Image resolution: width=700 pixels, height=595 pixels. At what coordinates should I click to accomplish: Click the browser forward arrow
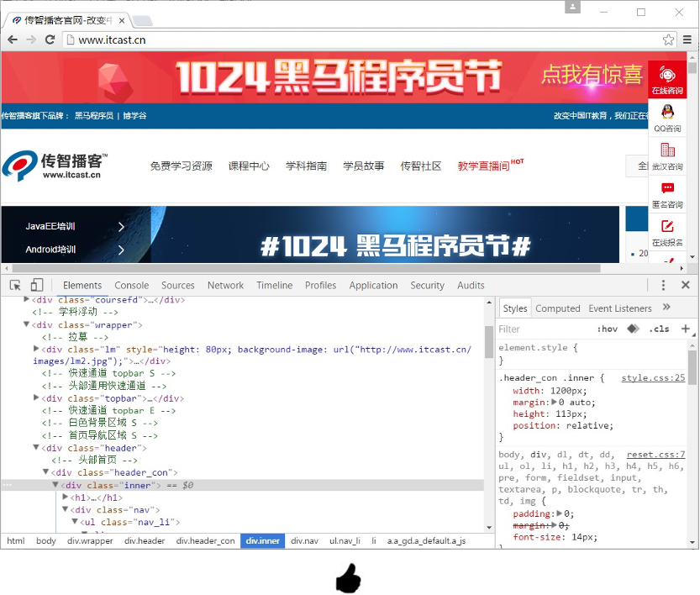pos(31,39)
